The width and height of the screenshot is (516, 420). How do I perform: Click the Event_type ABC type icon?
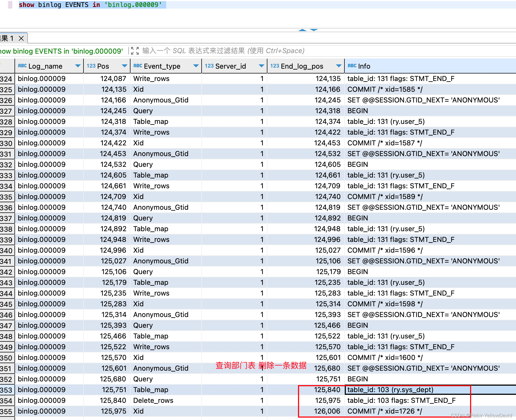coord(138,66)
